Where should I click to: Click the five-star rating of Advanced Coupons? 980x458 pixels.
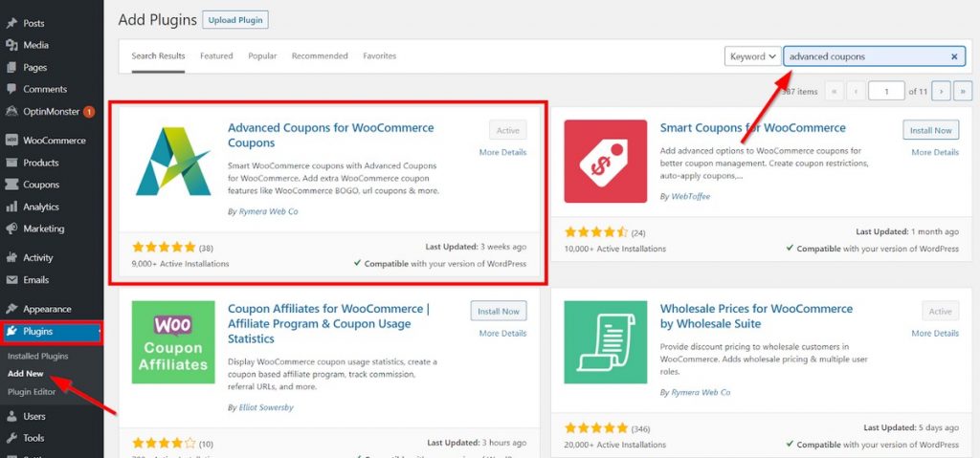pyautogui.click(x=164, y=248)
